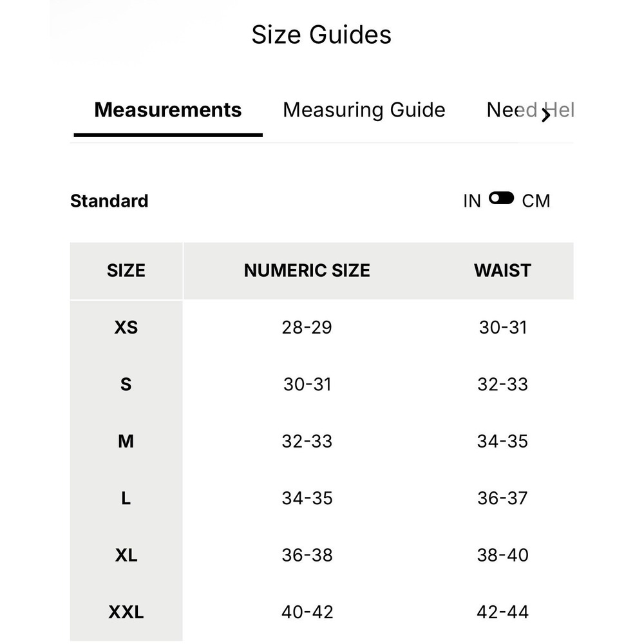Click the WAIST column header
Image resolution: width=644 pixels, height=644 pixels.
pyautogui.click(x=502, y=270)
